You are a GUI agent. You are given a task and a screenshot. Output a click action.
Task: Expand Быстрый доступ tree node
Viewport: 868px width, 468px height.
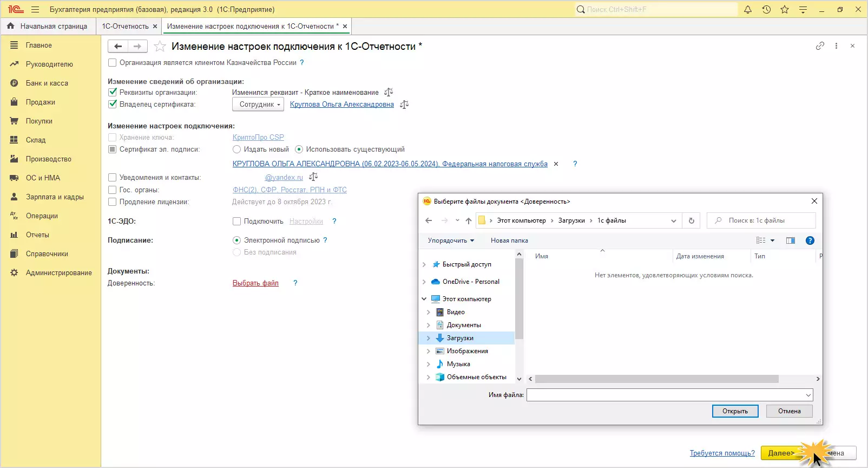coord(424,264)
